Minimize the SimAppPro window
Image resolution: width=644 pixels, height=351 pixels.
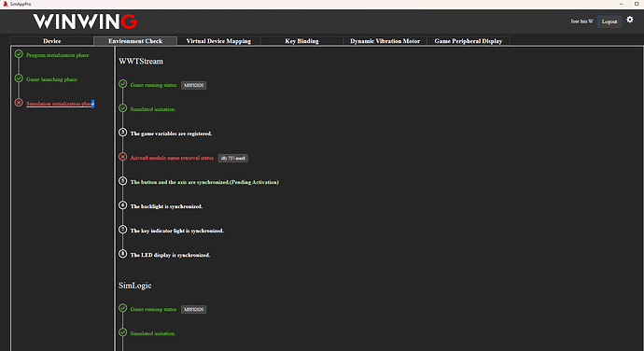coord(621,4)
